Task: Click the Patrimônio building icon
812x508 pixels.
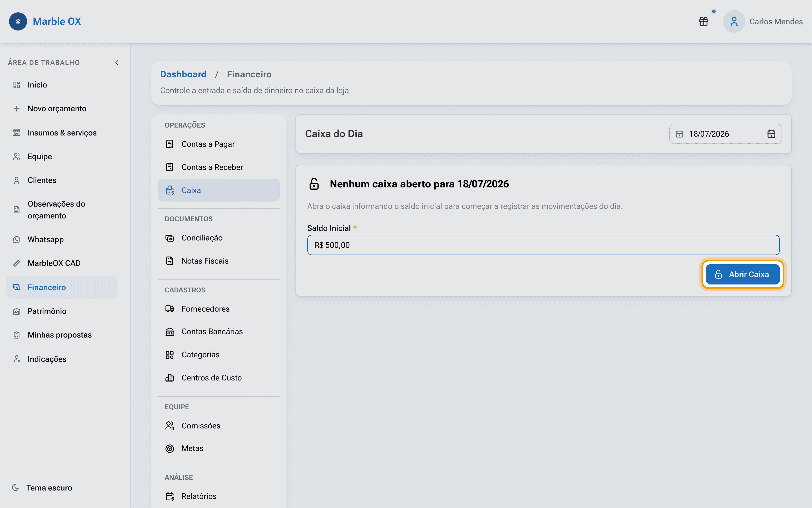Action: coord(17,312)
